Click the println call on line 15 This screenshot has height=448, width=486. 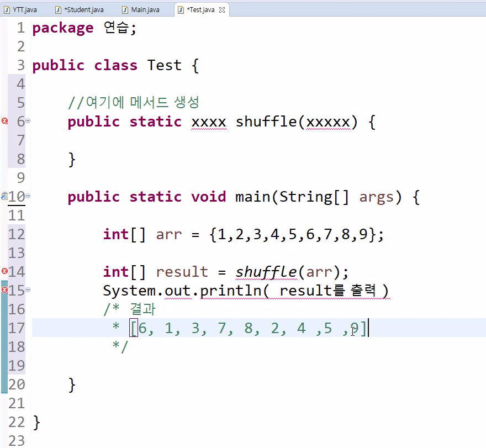click(231, 291)
